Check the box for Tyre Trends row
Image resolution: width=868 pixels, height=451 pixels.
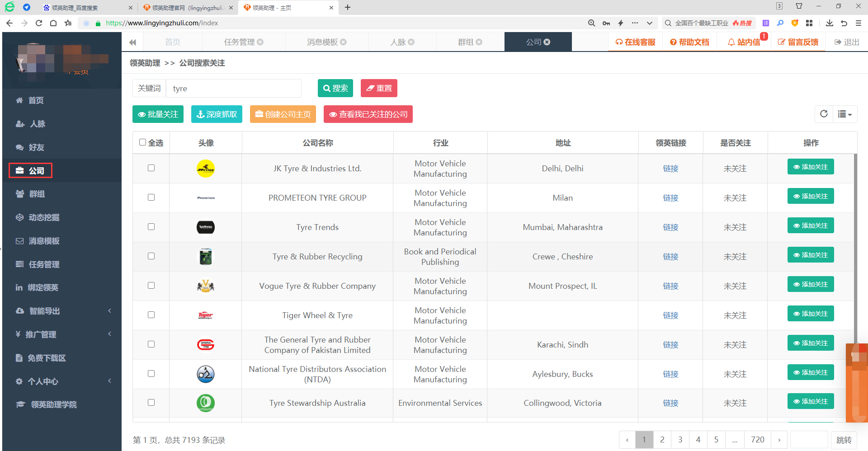(x=151, y=227)
